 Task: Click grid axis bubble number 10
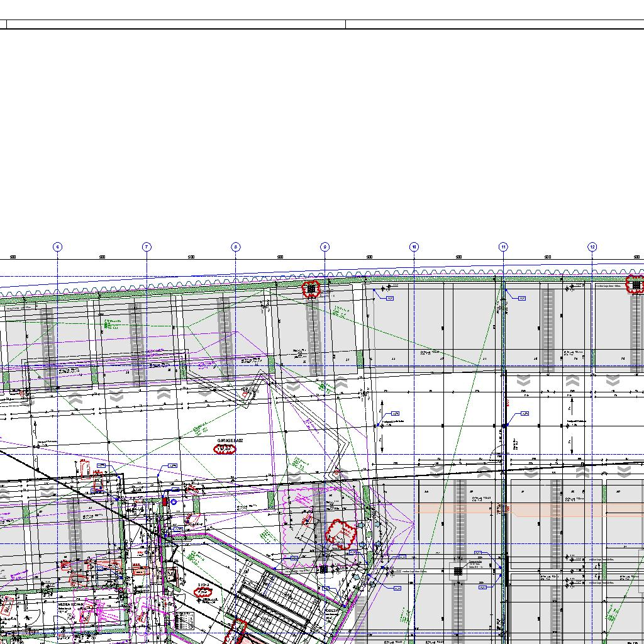pyautogui.click(x=414, y=247)
